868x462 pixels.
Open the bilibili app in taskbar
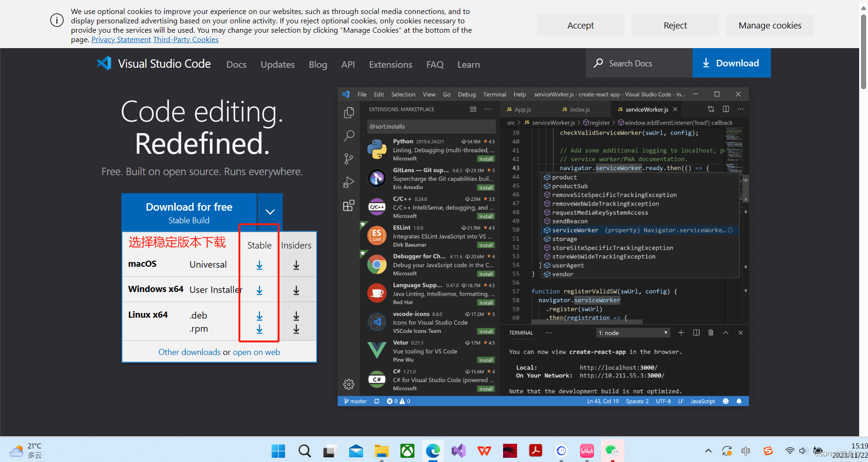(587, 451)
